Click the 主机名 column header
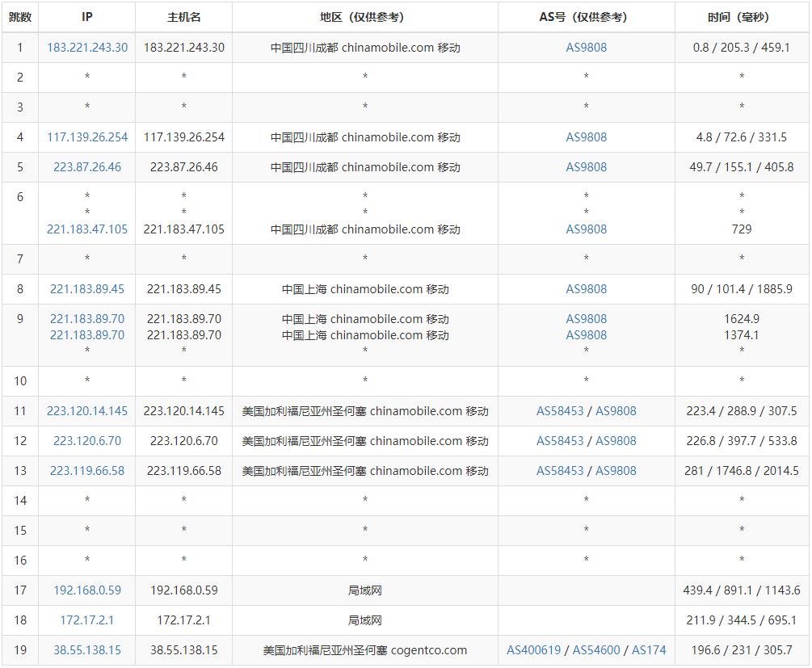This screenshot has width=812, height=668. tap(184, 17)
